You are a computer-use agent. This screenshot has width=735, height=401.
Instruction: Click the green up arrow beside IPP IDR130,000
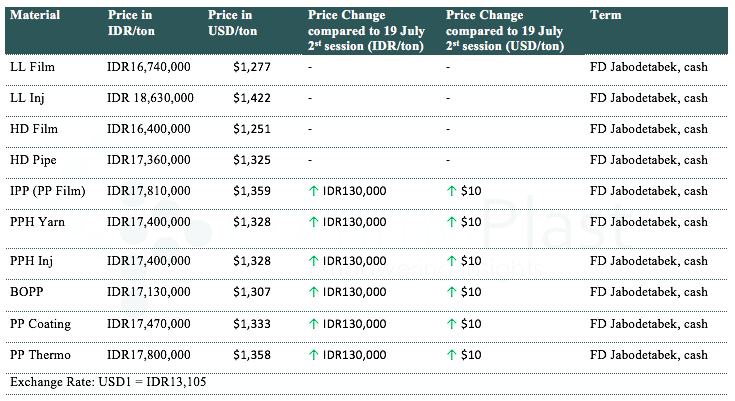(314, 190)
